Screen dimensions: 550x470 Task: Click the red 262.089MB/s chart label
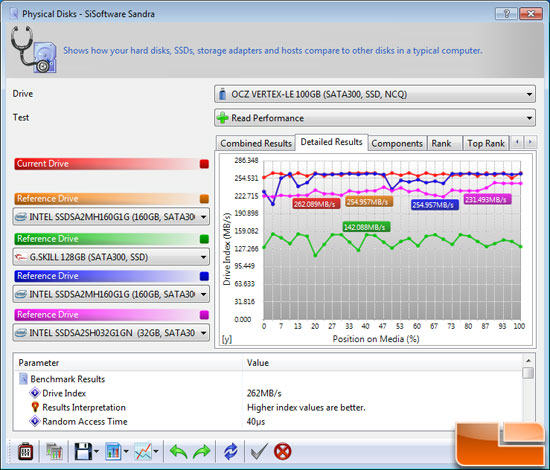316,204
